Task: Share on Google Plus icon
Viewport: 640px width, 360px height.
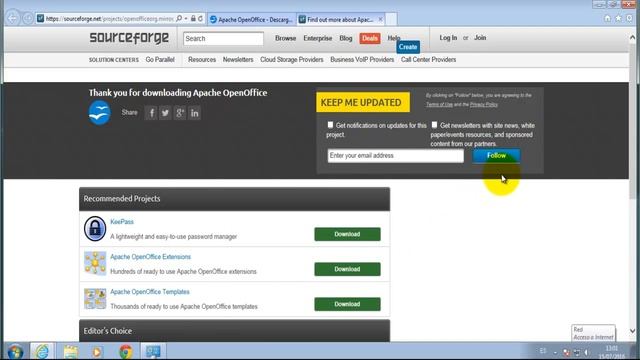Action: coord(180,113)
